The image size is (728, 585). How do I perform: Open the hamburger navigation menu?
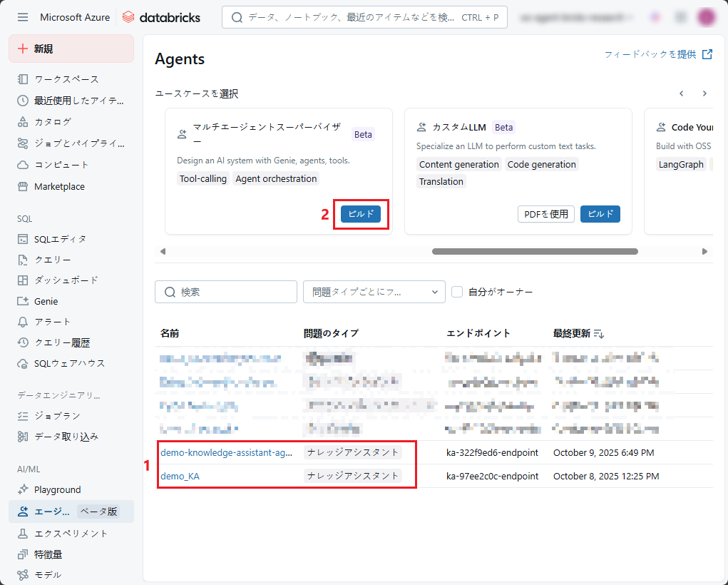[x=23, y=17]
